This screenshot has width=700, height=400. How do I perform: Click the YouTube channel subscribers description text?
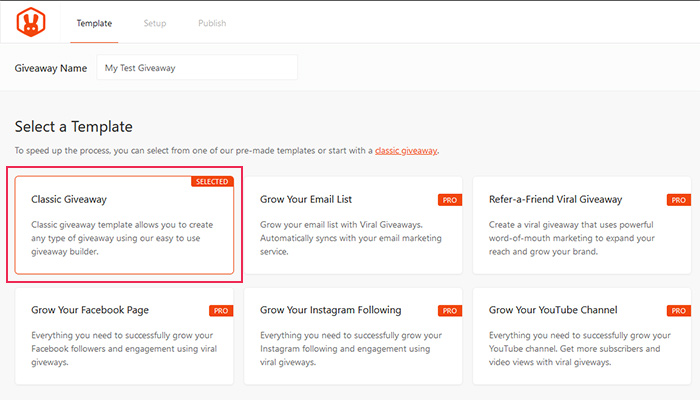point(579,349)
